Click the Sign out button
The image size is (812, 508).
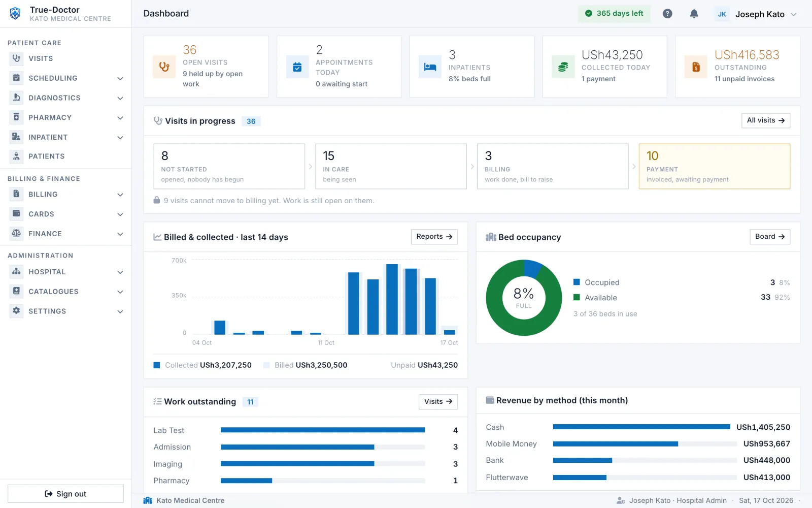point(65,494)
